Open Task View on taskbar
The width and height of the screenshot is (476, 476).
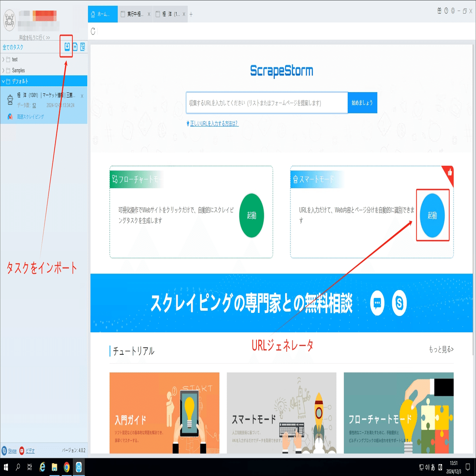[x=30, y=467]
